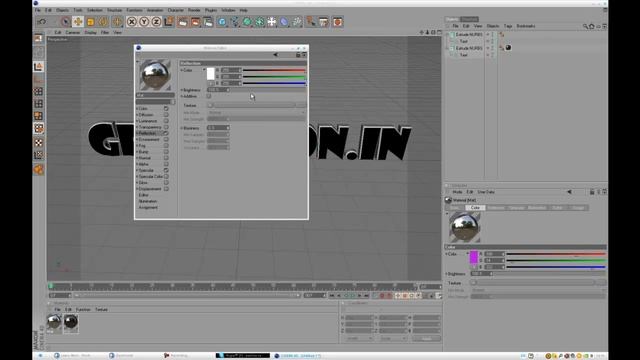Click the magenta color swatch in Attributes panel
This screenshot has height=360, width=640.
tap(473, 257)
